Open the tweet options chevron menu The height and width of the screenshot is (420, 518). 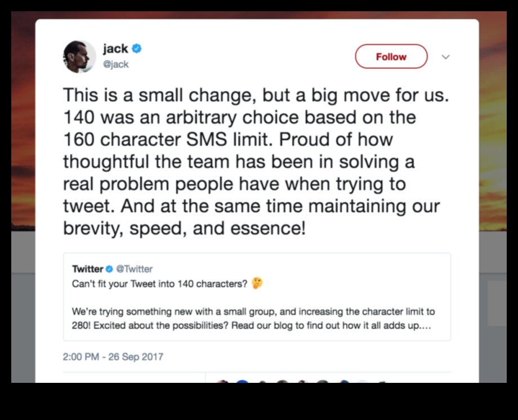pyautogui.click(x=445, y=57)
